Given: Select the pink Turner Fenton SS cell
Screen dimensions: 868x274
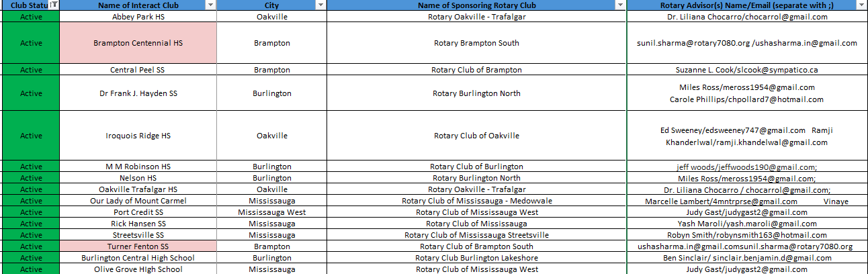Looking at the screenshot, I should (x=138, y=246).
